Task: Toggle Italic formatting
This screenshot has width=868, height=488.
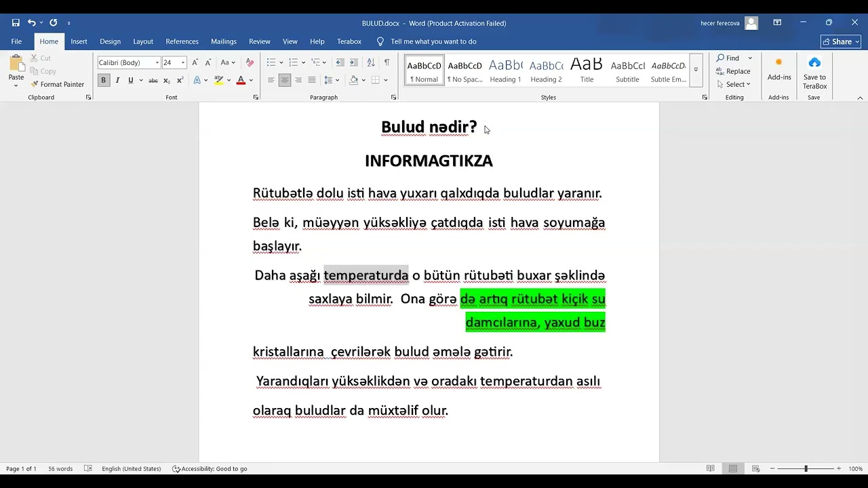Action: click(x=117, y=80)
